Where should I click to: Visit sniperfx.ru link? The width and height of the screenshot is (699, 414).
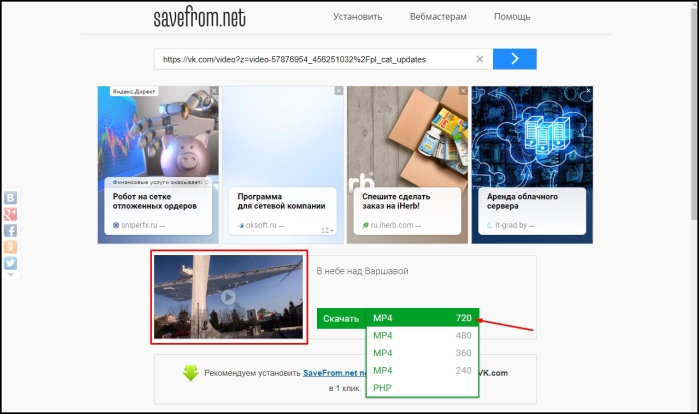point(139,225)
